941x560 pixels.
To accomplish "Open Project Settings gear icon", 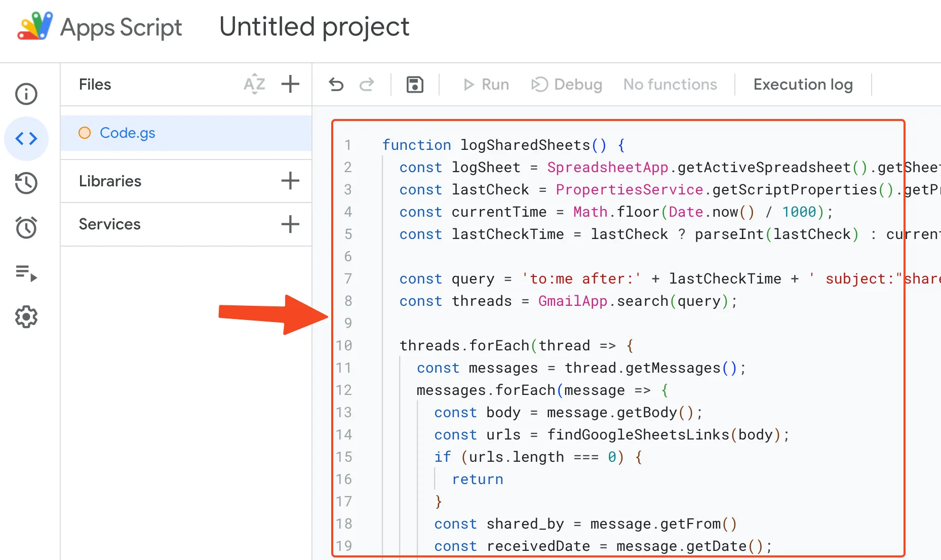I will (26, 317).
